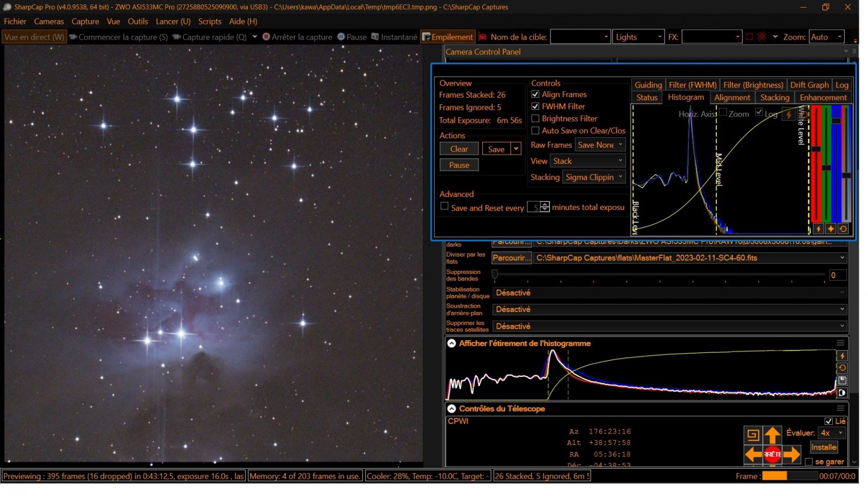The width and height of the screenshot is (868, 496).
Task: Switch to the Alignment tab
Action: click(x=732, y=98)
